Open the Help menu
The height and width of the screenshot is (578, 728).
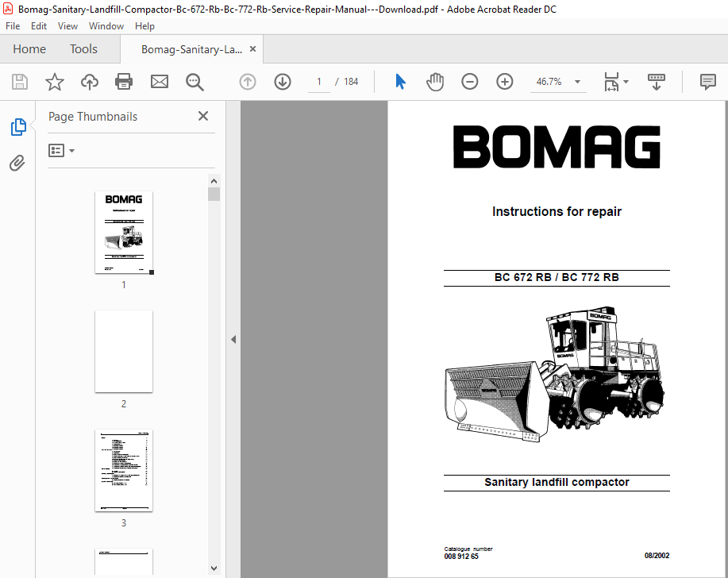144,26
